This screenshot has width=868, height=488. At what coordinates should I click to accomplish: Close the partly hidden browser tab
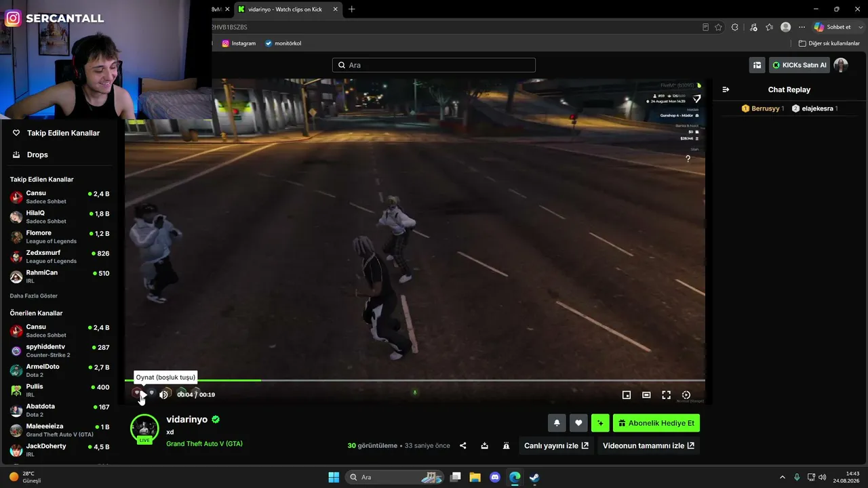coord(226,9)
